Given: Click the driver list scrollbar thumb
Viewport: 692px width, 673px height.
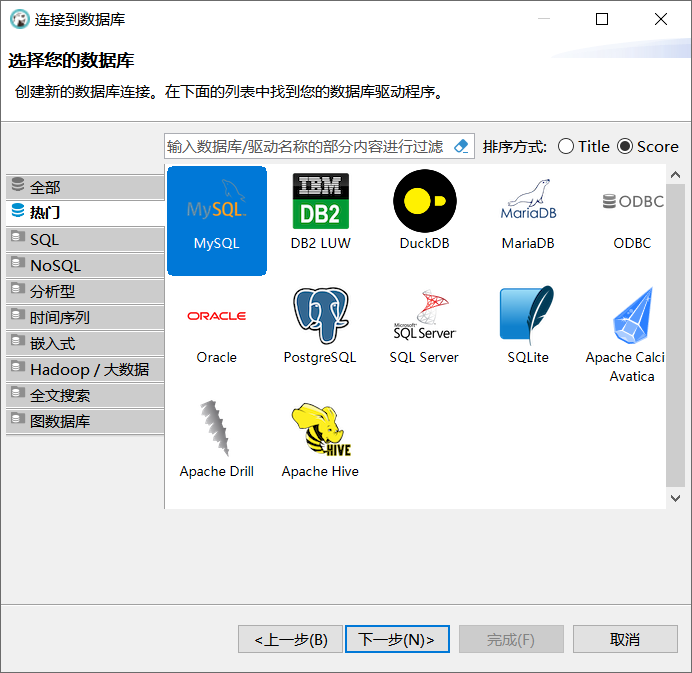Looking at the screenshot, I should point(675,336).
